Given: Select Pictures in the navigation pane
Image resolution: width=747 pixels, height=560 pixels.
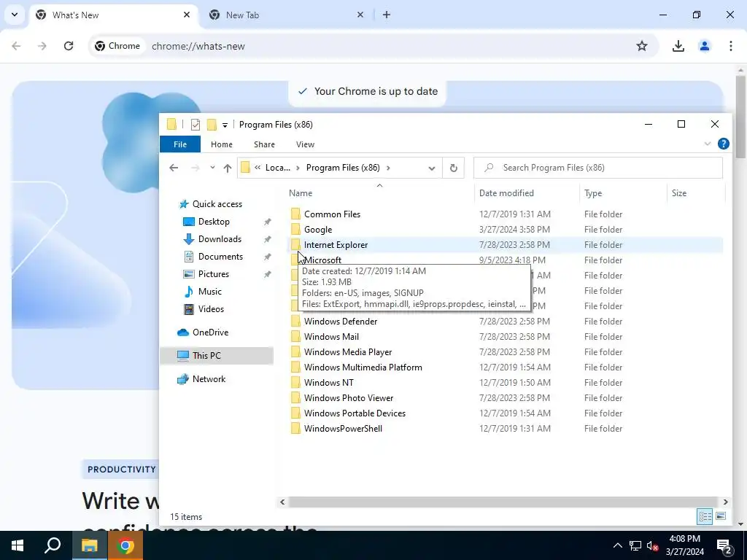Looking at the screenshot, I should click(214, 274).
